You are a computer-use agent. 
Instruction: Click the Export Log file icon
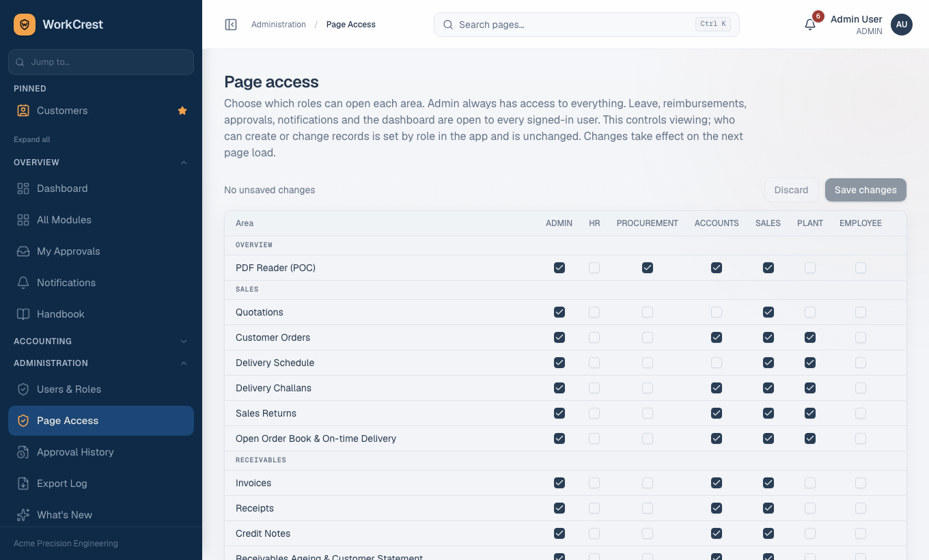[23, 484]
